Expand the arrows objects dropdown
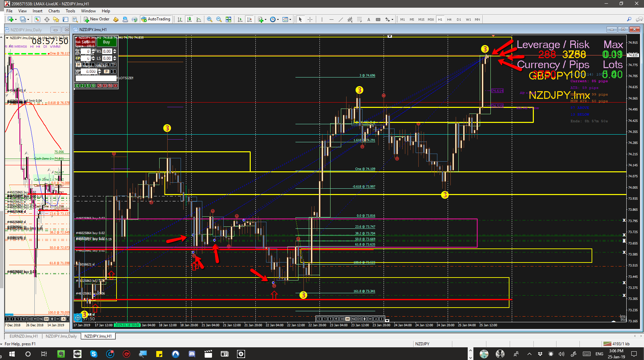This screenshot has width=644, height=360. [x=392, y=20]
